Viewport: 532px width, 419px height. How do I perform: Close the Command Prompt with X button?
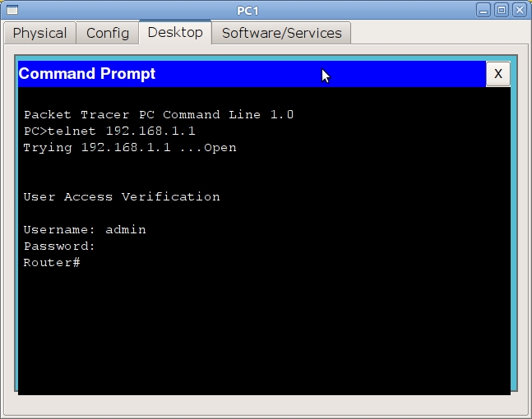pos(497,74)
